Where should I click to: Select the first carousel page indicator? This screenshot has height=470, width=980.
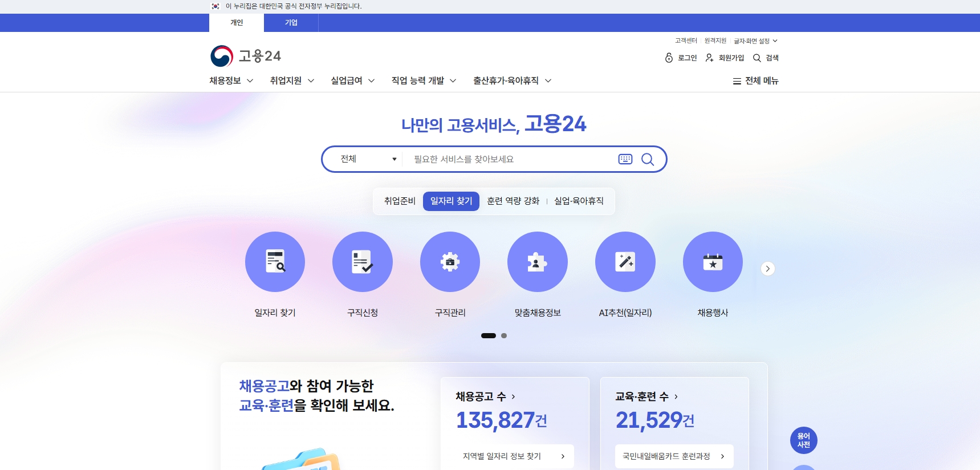click(489, 336)
